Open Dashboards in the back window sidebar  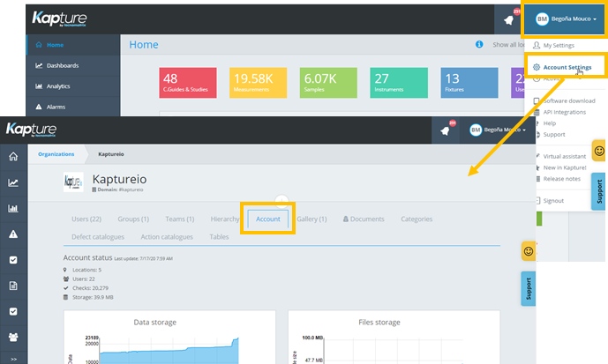tap(73, 65)
